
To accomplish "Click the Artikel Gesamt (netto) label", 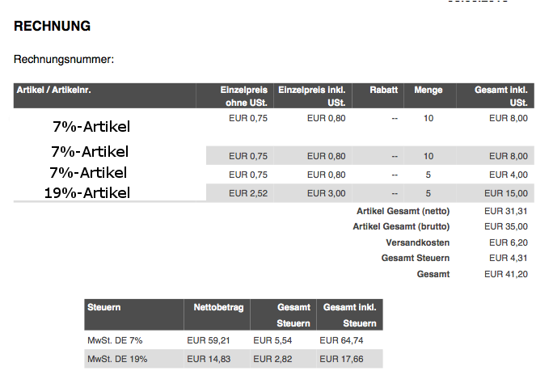I will 403,211.
